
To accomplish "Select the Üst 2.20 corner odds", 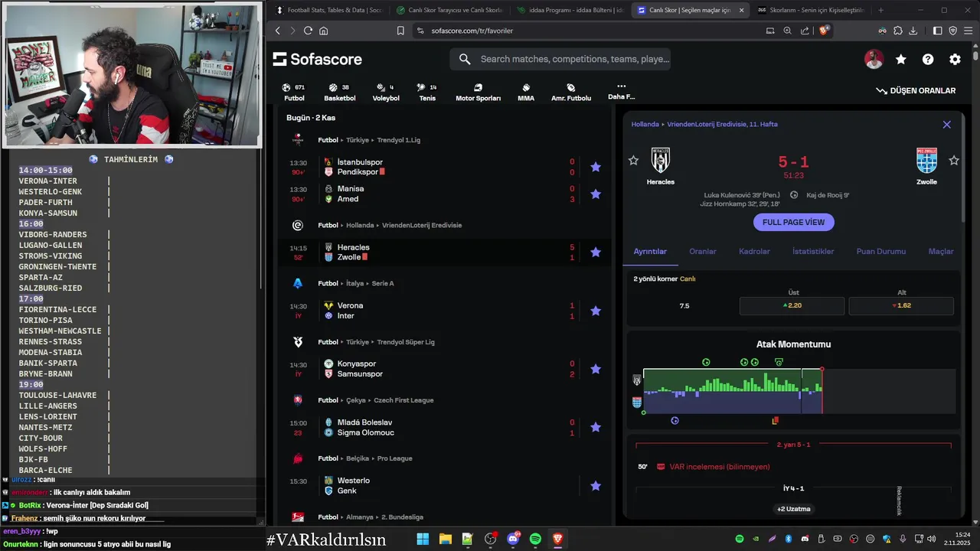I will click(792, 305).
